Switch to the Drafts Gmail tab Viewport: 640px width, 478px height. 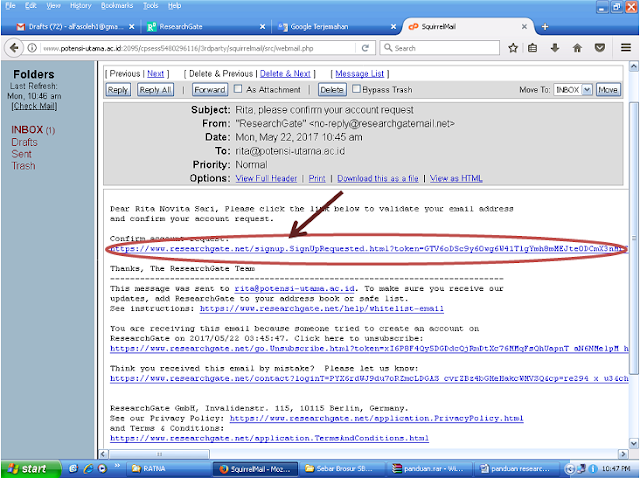(x=75, y=27)
